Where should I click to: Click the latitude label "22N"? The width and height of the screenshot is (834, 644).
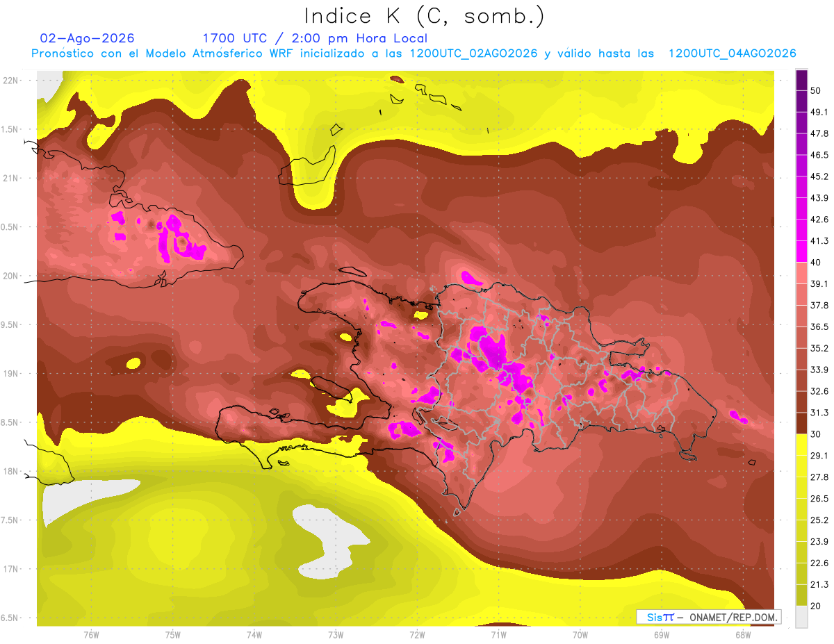[x=10, y=81]
